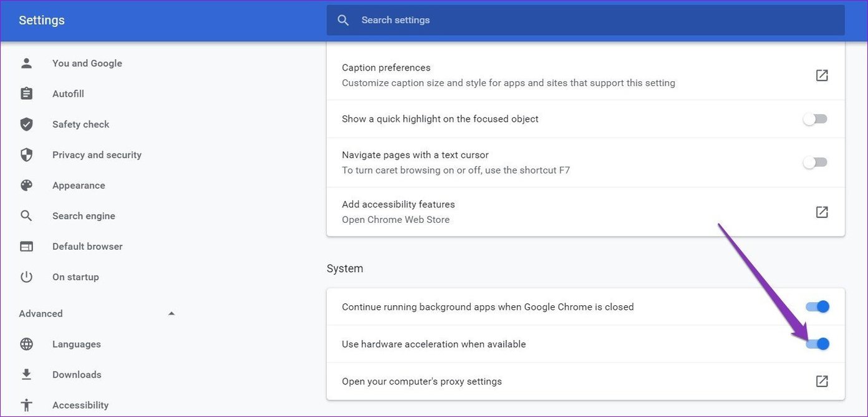868x417 pixels.
Task: Click the You and Google person icon
Action: pos(26,63)
